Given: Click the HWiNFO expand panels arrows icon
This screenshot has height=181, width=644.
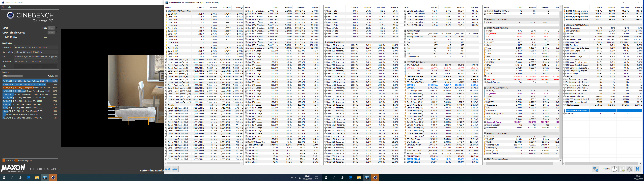Looking at the screenshot, I should (168, 169).
